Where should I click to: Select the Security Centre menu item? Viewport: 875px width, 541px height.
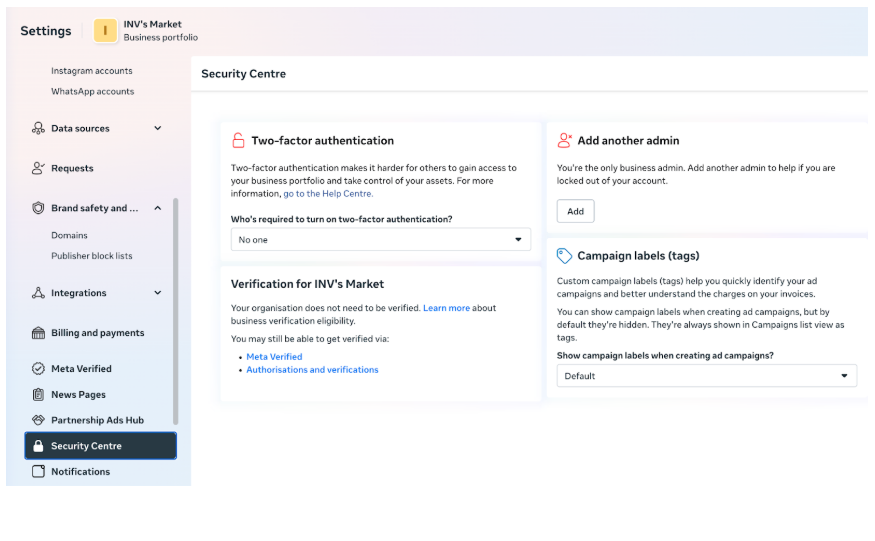(100, 446)
